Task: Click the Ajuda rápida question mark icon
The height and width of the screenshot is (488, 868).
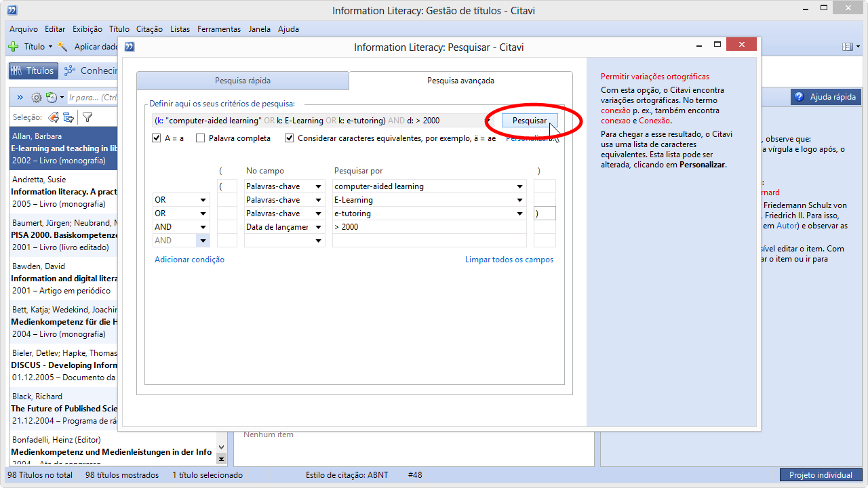Action: tap(800, 97)
